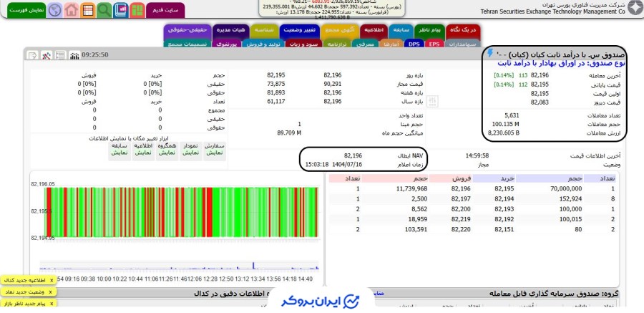Click the Tehran Exchange company logo
Viewport: 644px width, 313px height.
634,8
